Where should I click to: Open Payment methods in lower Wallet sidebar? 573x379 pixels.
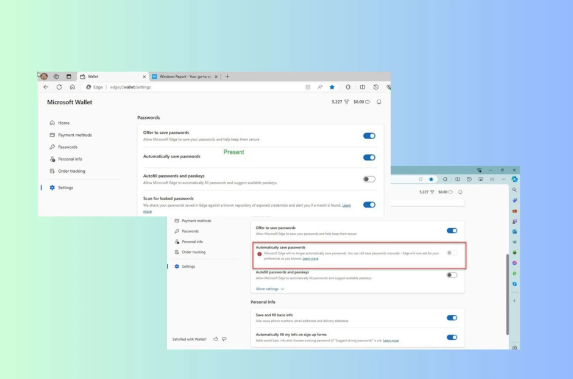[x=193, y=221]
